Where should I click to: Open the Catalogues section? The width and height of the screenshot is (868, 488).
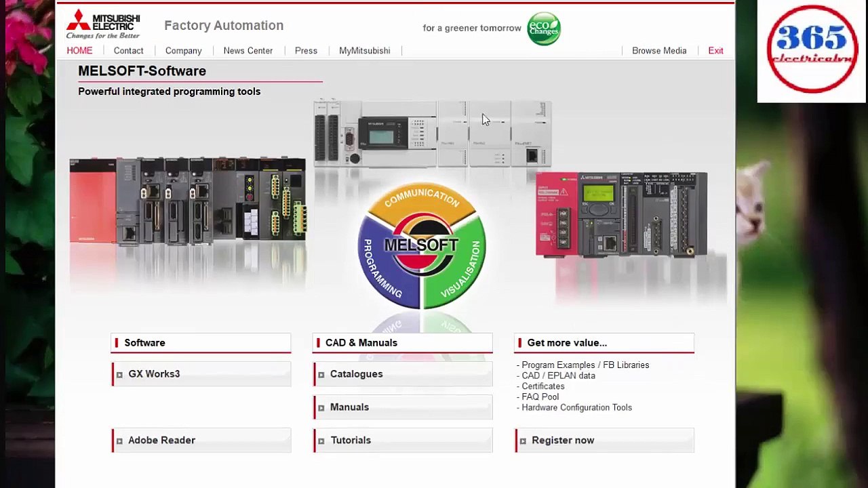point(403,374)
